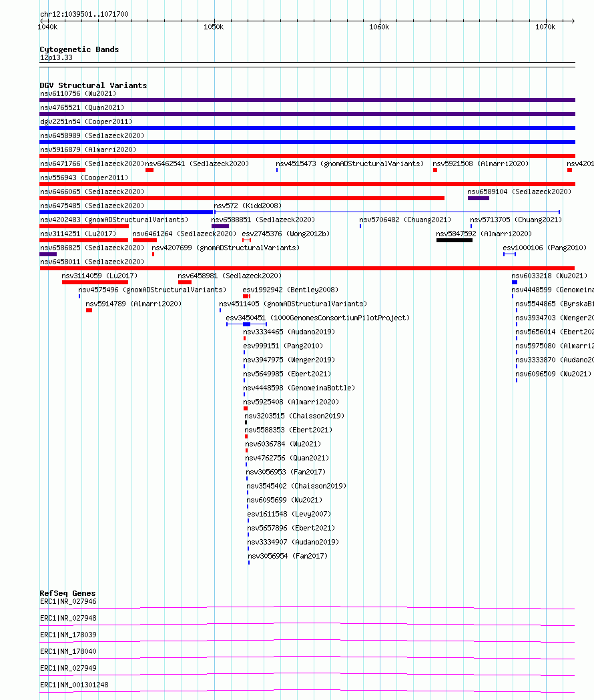Click the nsv6466065 (Sedlazeck2020) label
Image resolution: width=594 pixels, height=700 pixels.
pyautogui.click(x=92, y=192)
